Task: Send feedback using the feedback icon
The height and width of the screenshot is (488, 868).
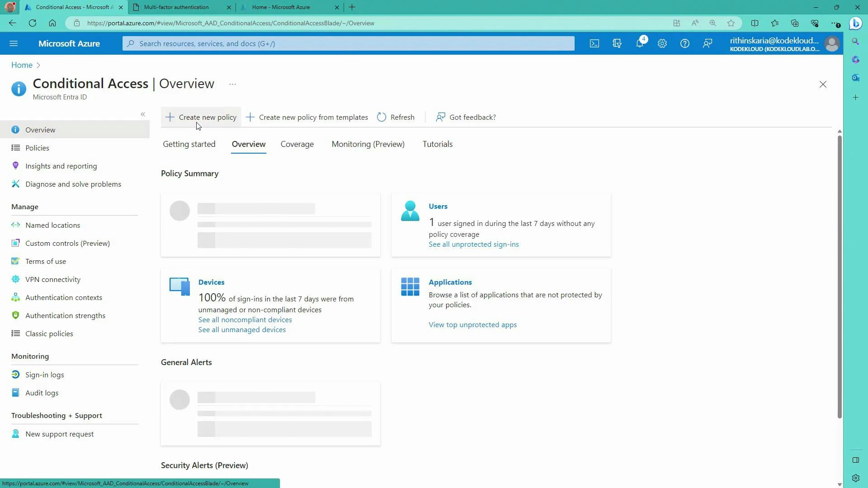Action: pyautogui.click(x=707, y=43)
